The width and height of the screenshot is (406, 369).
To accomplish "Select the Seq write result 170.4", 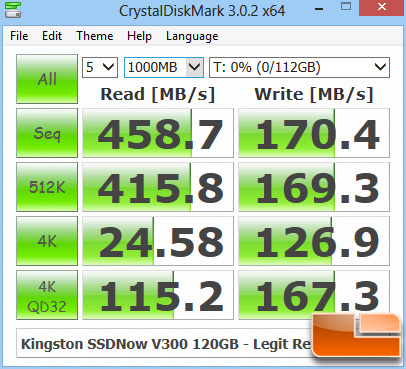I will (x=314, y=133).
